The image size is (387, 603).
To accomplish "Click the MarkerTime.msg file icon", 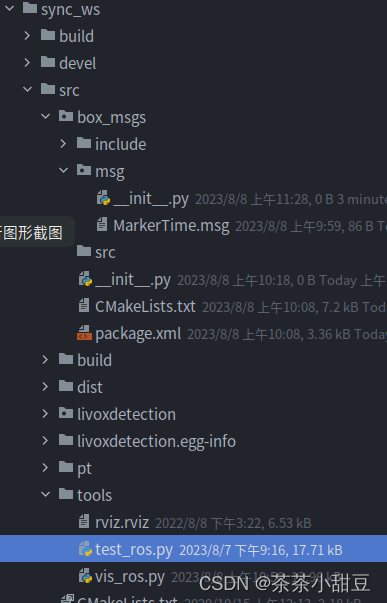I will point(102,225).
